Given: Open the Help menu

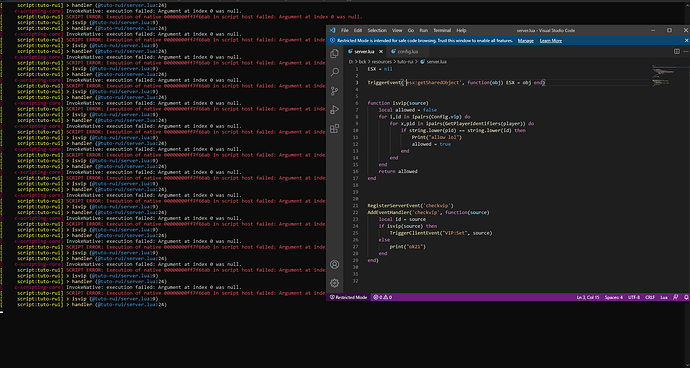Looking at the screenshot, I should pos(461,30).
